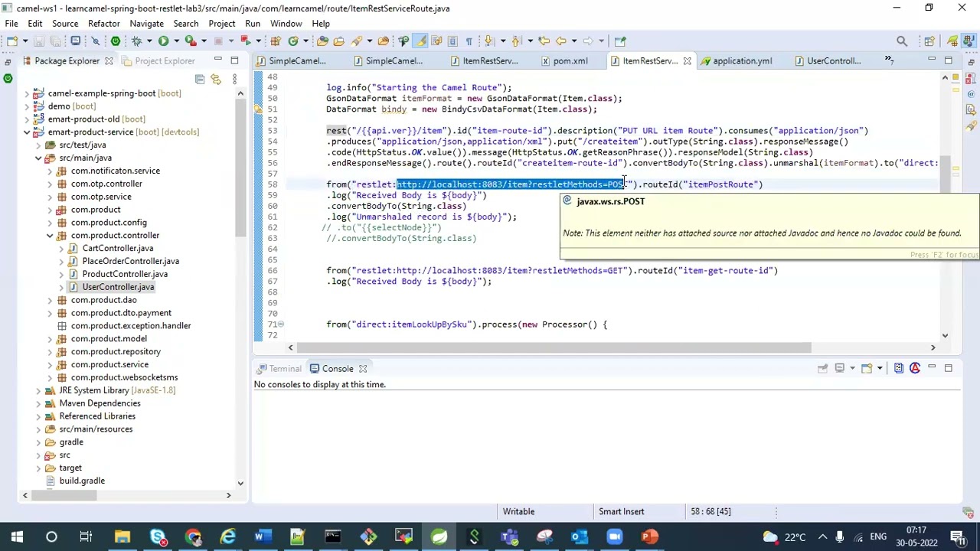Click the New file toolbar icon
The image size is (980, 551).
pos(12,41)
